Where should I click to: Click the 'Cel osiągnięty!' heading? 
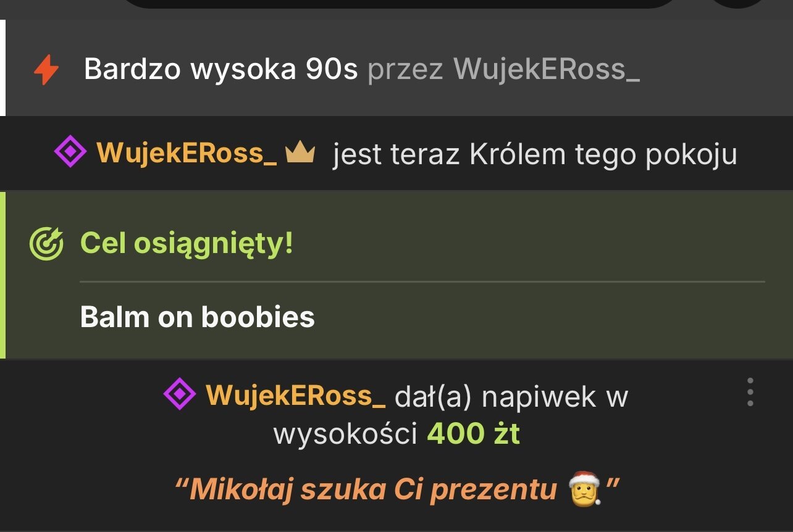(187, 244)
